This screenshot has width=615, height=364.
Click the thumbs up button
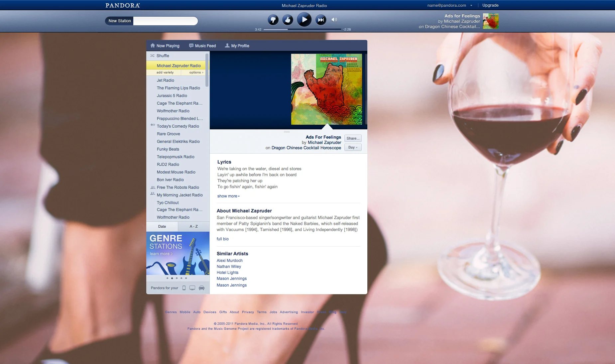[288, 20]
